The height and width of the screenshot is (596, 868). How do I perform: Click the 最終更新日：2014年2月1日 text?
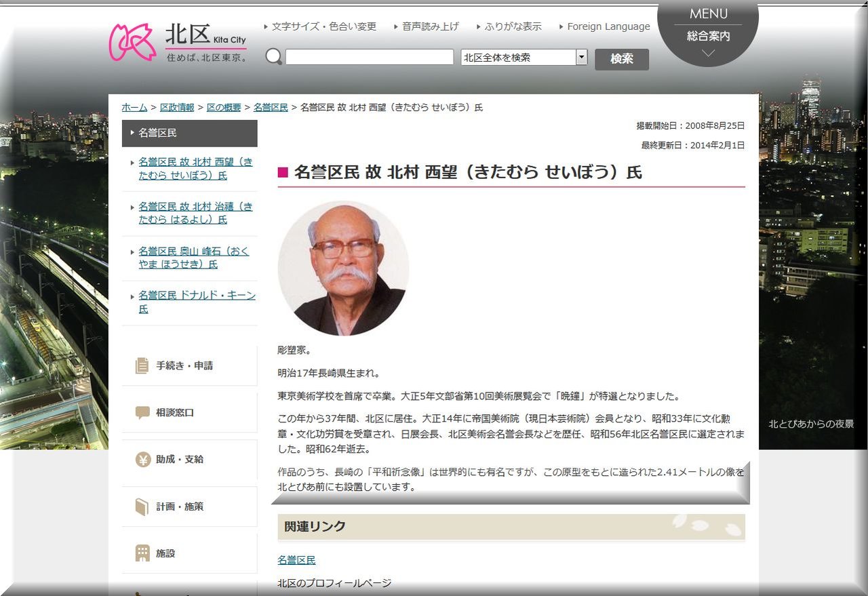[x=693, y=145]
